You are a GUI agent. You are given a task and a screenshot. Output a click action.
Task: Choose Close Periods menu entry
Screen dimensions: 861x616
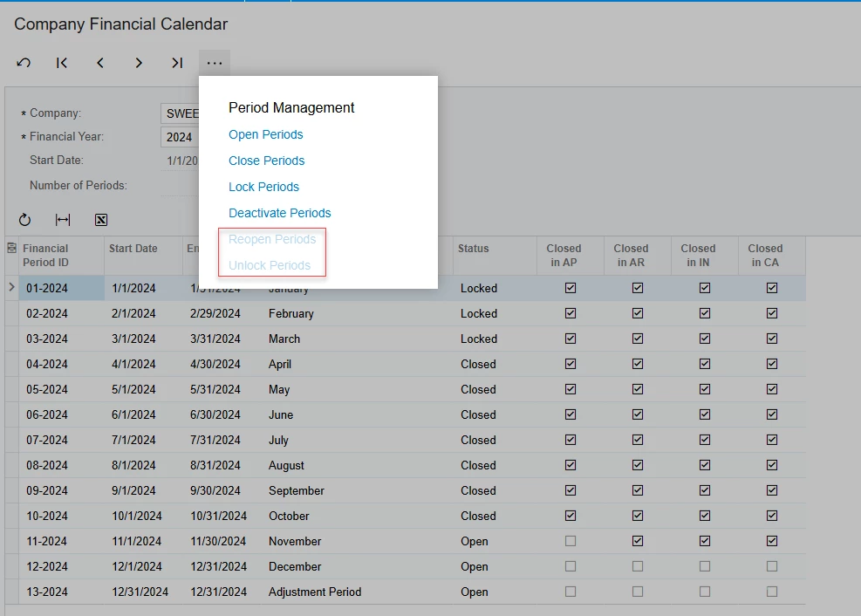266,161
